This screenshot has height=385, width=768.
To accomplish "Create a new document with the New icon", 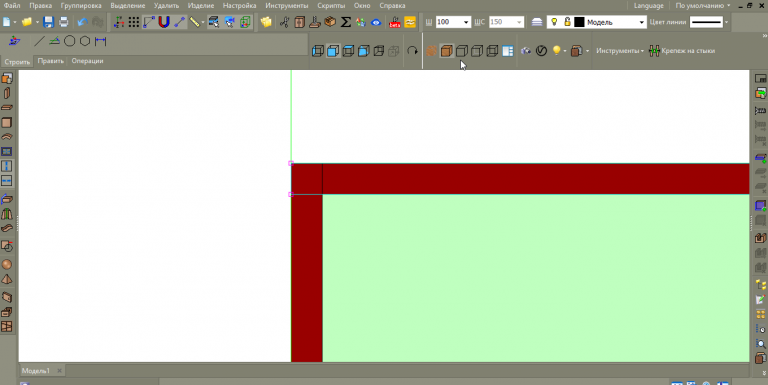I will tap(7, 22).
